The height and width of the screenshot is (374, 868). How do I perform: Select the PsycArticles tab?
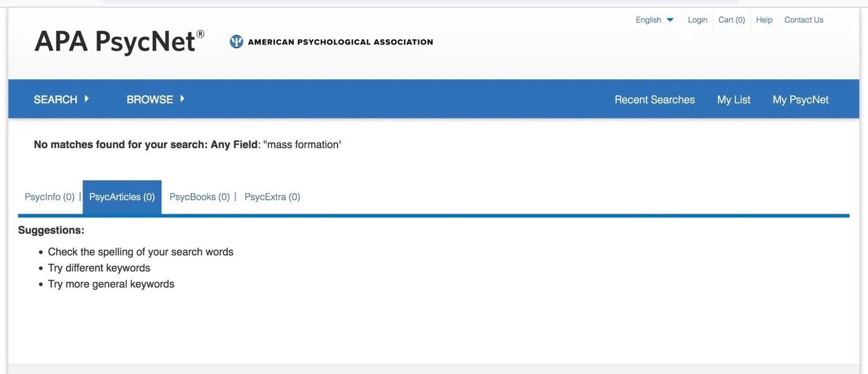click(122, 197)
